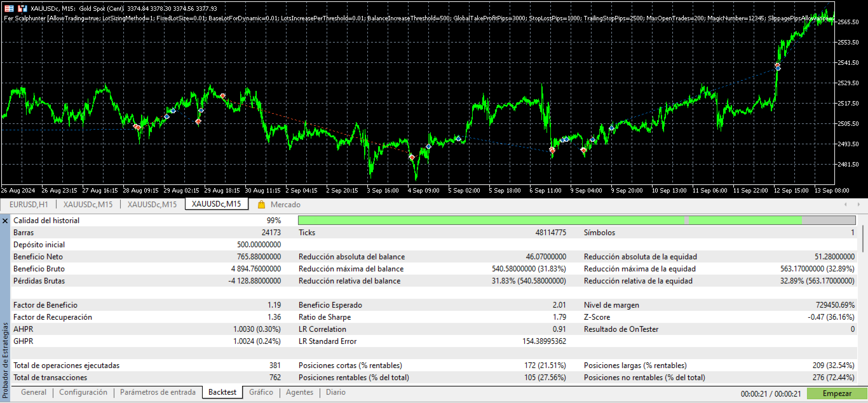Select the Beneficio Bruto value 4 894.76000000

click(x=256, y=269)
